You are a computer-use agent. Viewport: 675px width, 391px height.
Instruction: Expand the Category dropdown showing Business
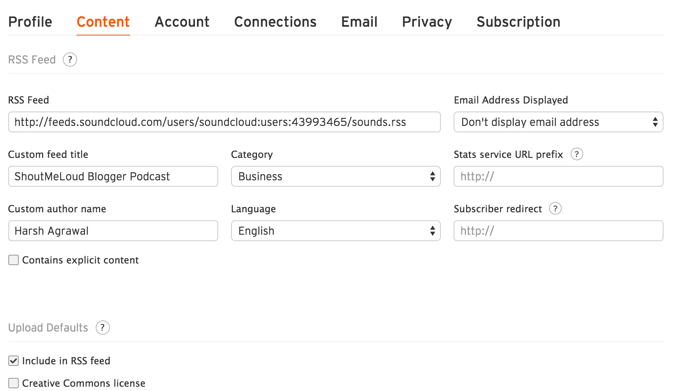coord(335,177)
